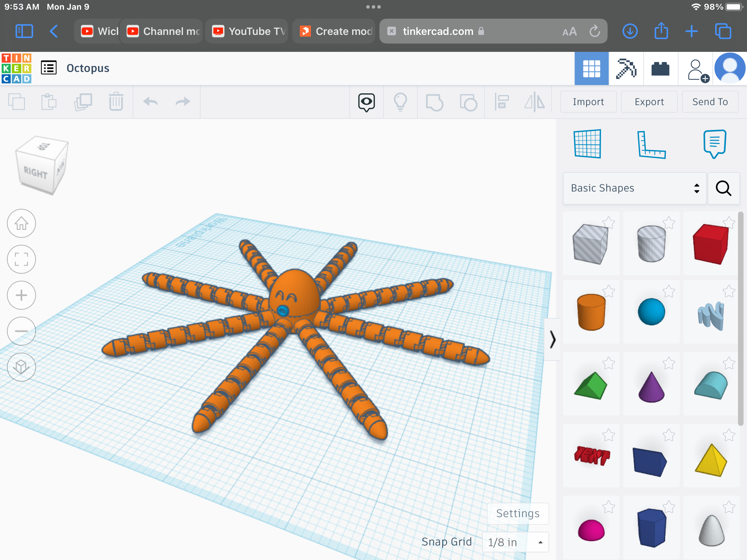
Task: Reload the tinkercad.com page
Action: point(595,31)
